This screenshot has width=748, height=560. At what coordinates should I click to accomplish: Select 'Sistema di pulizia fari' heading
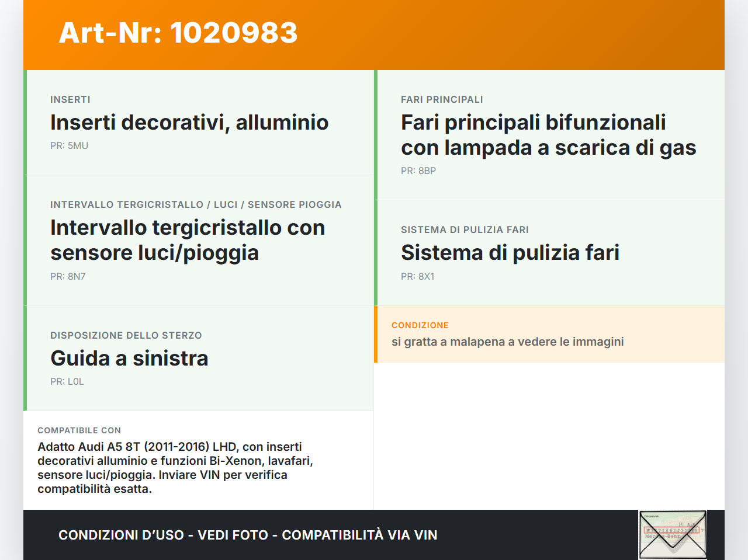[x=510, y=253]
